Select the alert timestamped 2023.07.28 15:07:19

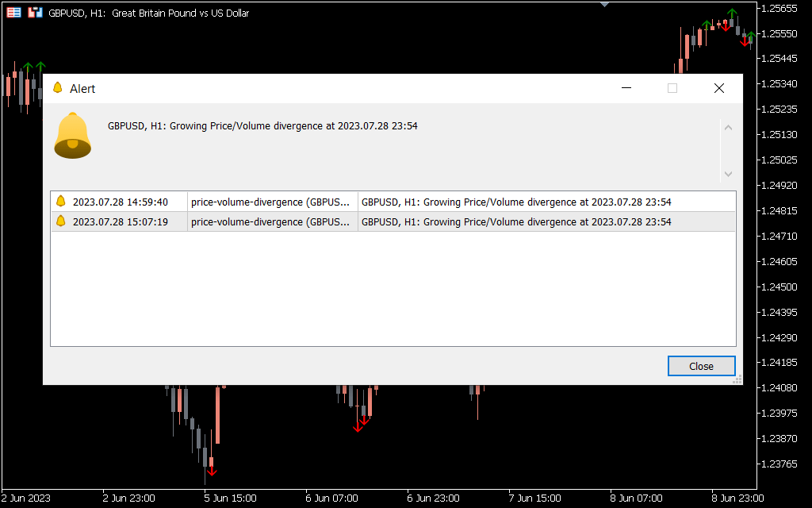pos(120,221)
